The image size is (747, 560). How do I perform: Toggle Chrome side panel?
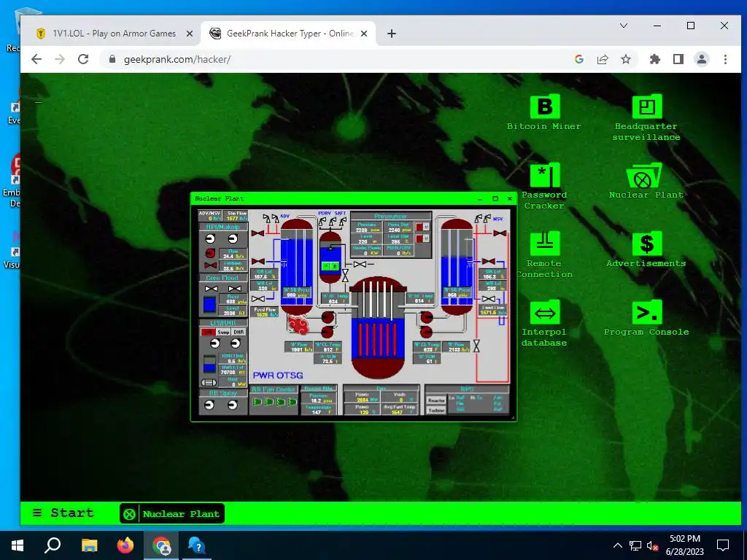pyautogui.click(x=678, y=59)
